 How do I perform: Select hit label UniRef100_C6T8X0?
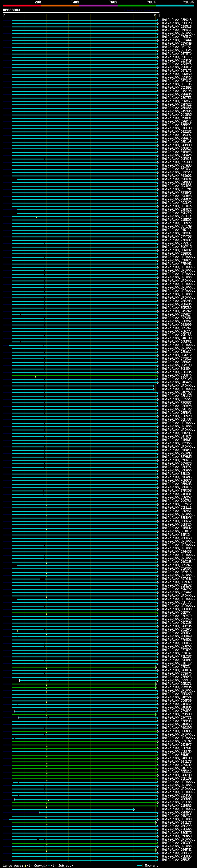click(x=177, y=81)
